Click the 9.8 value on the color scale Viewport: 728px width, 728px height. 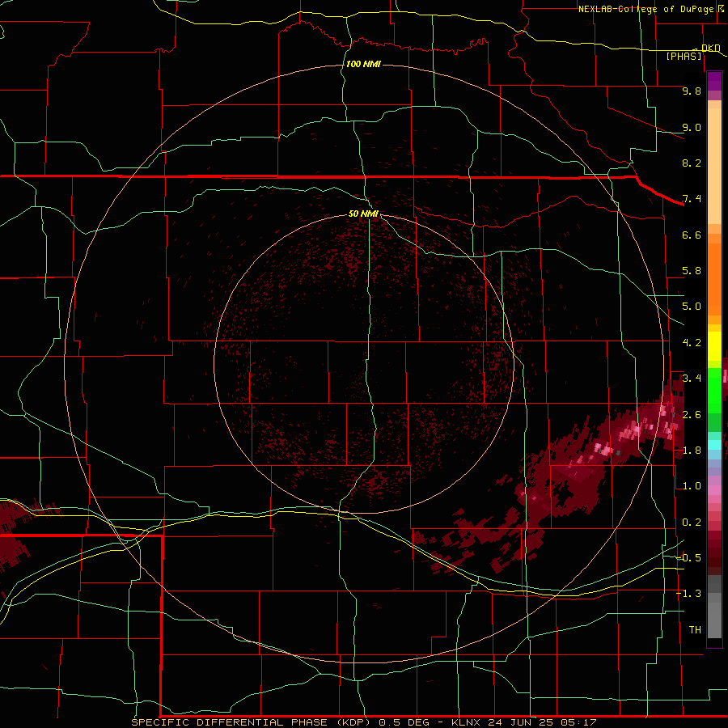click(692, 91)
